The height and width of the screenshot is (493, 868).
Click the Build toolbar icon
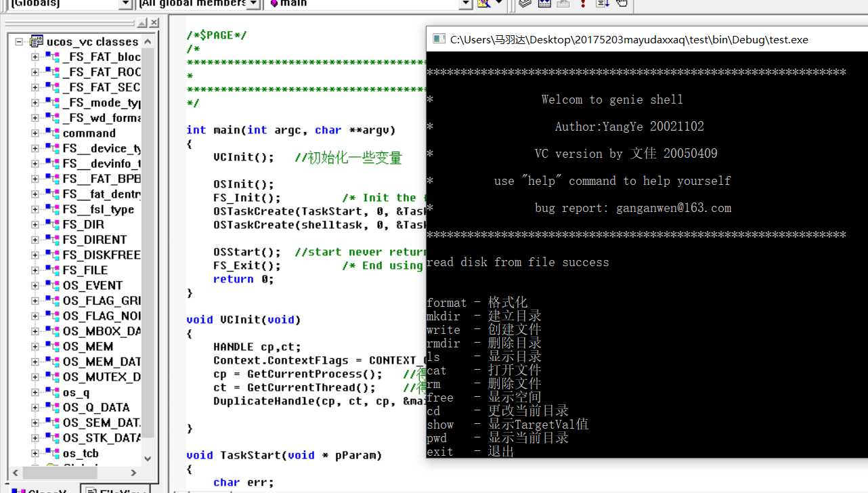pyautogui.click(x=544, y=3)
